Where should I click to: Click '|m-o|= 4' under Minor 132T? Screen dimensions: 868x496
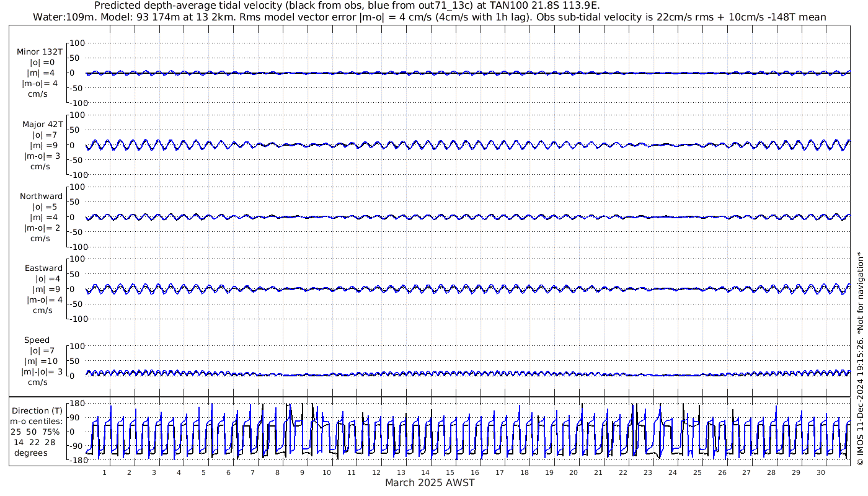tap(41, 84)
